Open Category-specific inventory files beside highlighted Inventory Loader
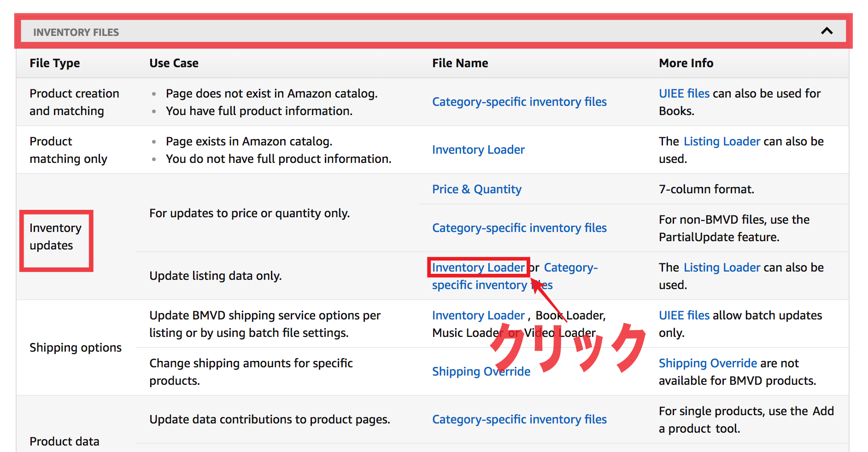The height and width of the screenshot is (452, 868). tap(515, 276)
